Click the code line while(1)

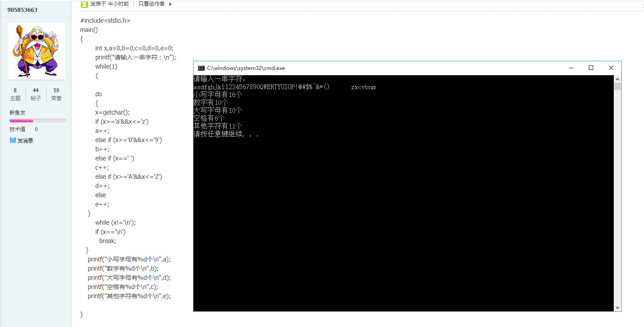tap(106, 66)
